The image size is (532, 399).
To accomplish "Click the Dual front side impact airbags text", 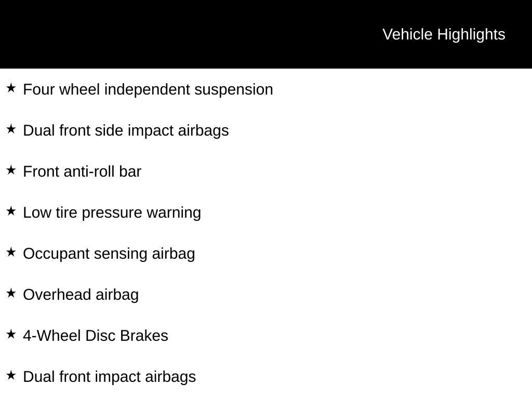I will click(x=126, y=130).
